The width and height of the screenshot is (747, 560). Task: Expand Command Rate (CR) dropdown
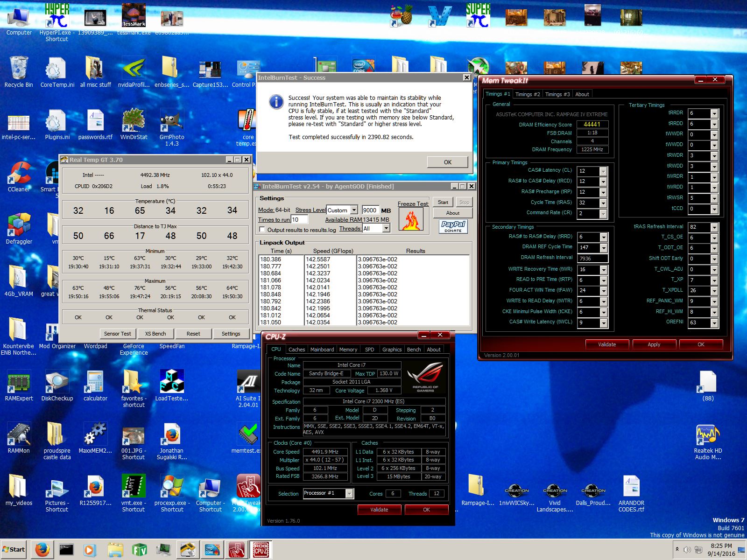(603, 214)
